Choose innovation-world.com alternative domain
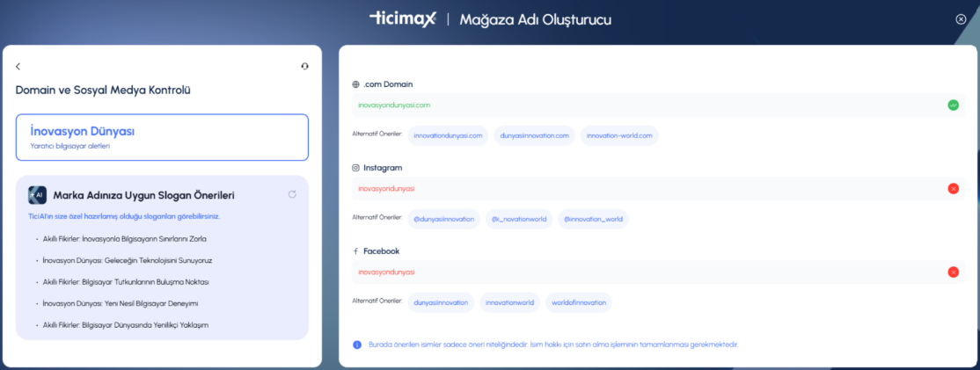The image size is (980, 370). [618, 135]
